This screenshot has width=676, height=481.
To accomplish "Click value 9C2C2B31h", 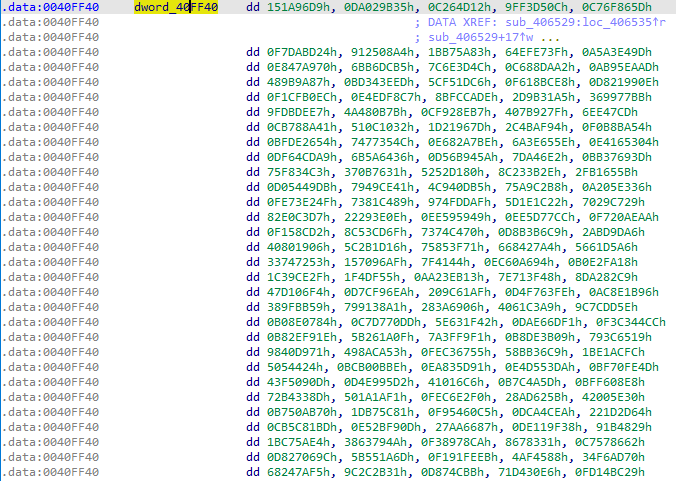I will click(x=376, y=472).
